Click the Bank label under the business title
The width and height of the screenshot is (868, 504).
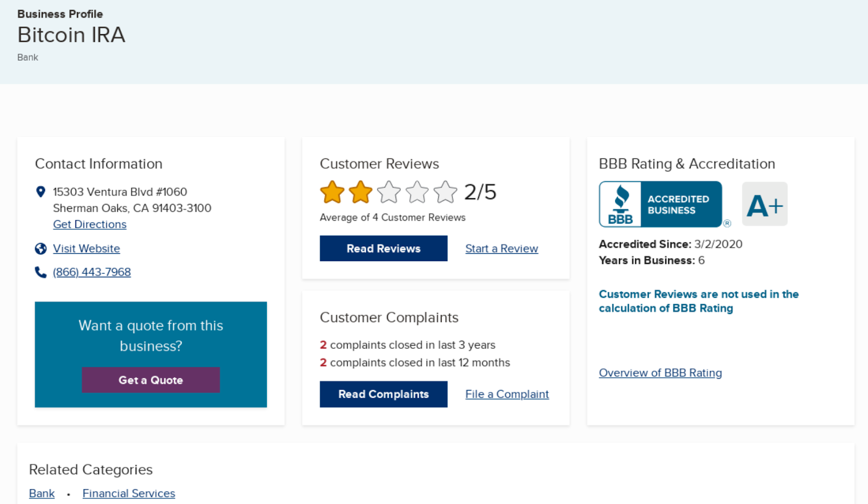click(x=28, y=58)
